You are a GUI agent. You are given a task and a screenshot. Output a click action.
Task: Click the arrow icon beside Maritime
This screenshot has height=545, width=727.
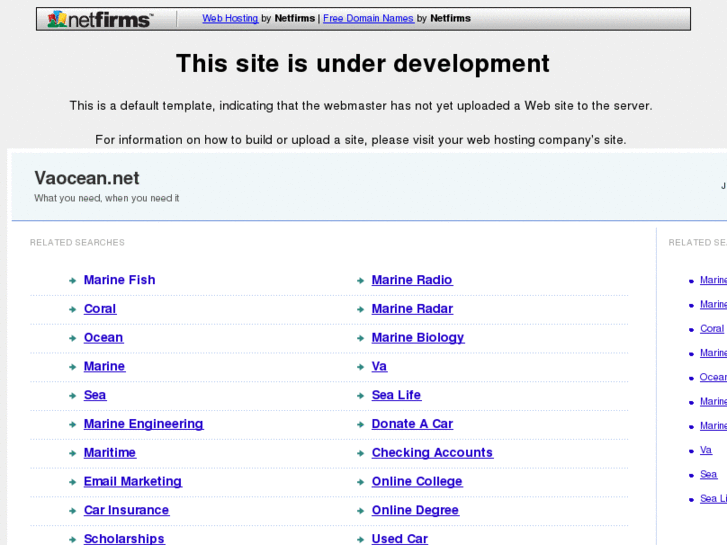tap(72, 453)
